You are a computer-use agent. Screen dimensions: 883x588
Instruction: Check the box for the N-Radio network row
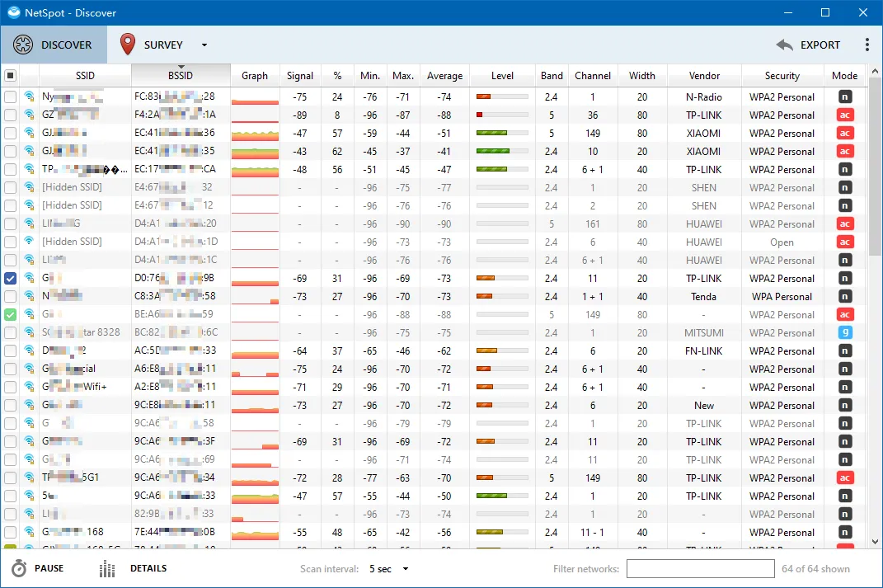10,96
